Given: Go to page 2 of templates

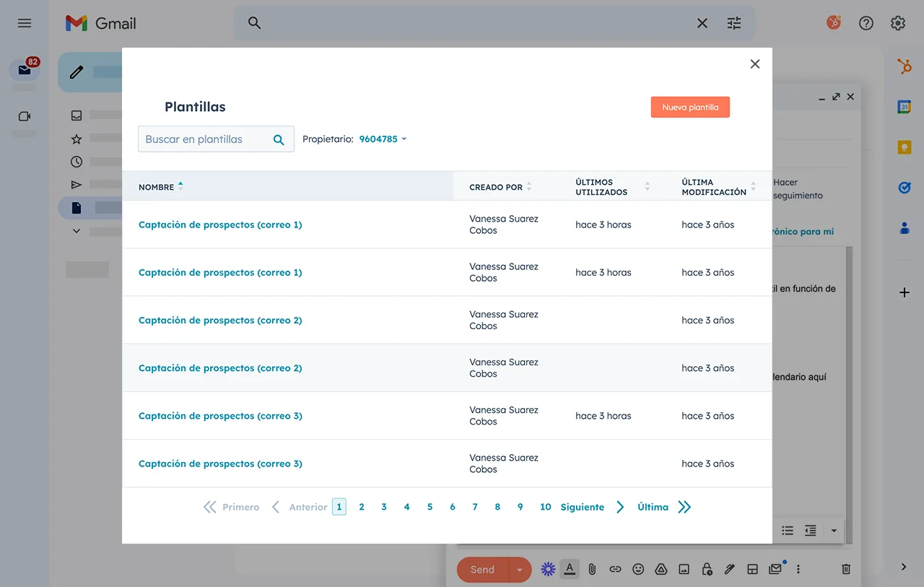Looking at the screenshot, I should (362, 507).
